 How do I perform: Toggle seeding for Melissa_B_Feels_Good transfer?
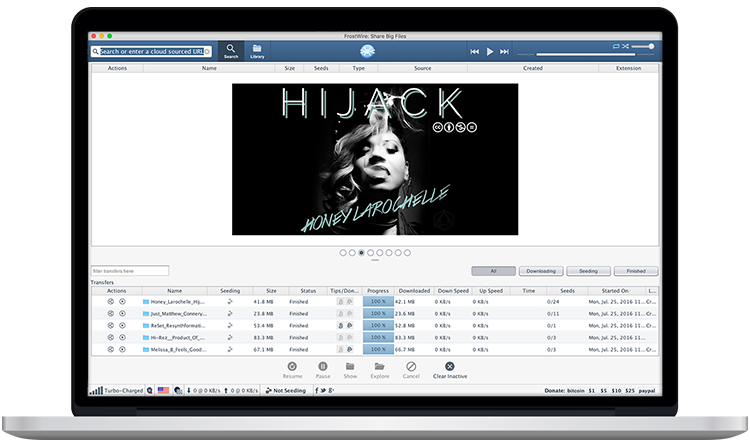coord(230,349)
